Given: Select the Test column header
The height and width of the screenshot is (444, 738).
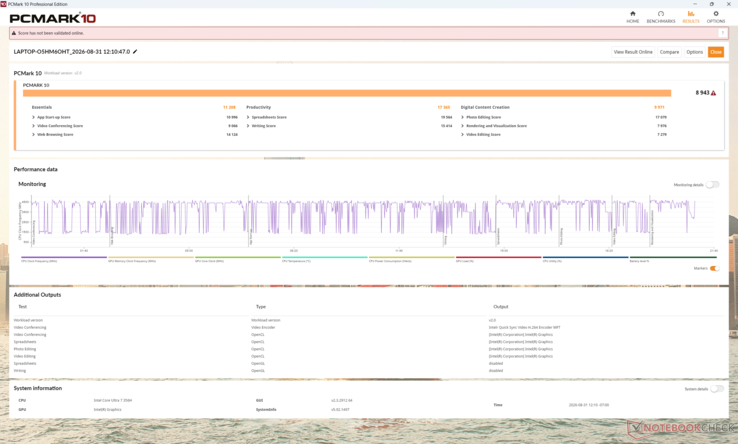Looking at the screenshot, I should tap(23, 307).
